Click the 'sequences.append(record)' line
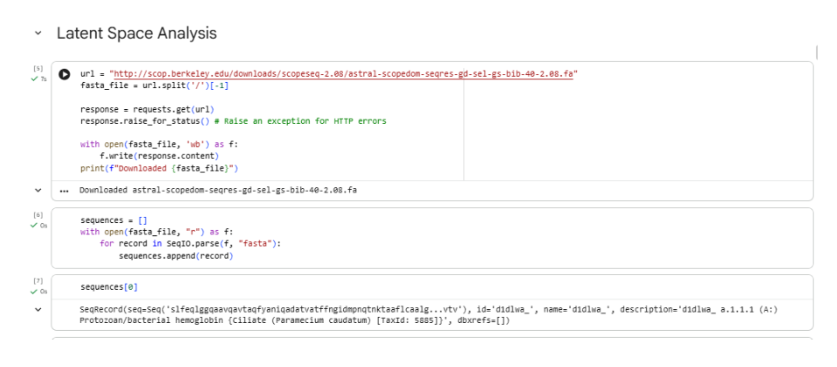The image size is (837, 367). click(x=176, y=256)
